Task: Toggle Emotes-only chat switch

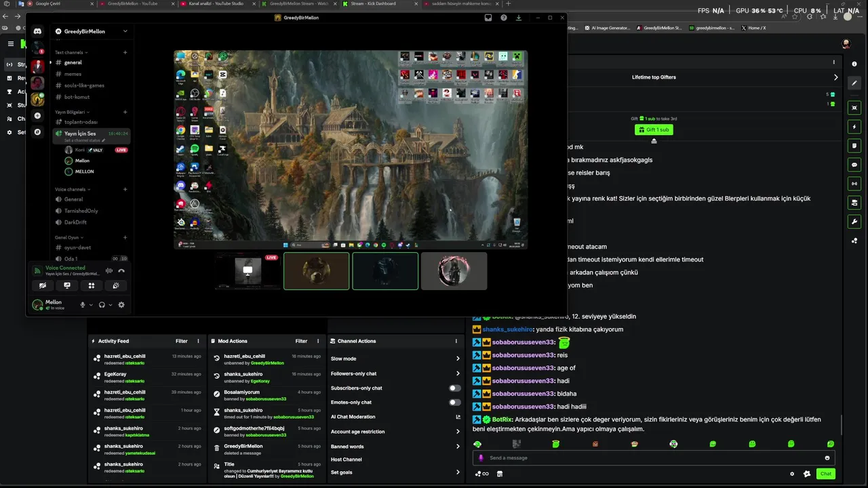Action: click(455, 403)
